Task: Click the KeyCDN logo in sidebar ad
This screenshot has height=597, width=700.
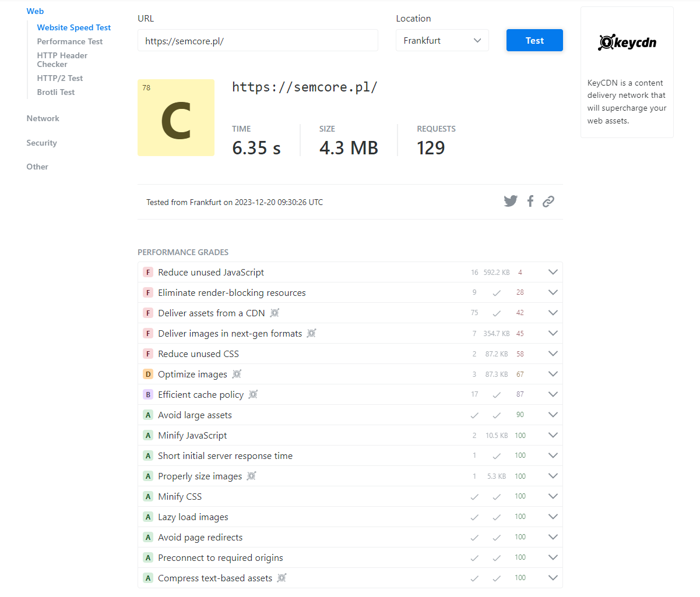Action: pyautogui.click(x=627, y=42)
